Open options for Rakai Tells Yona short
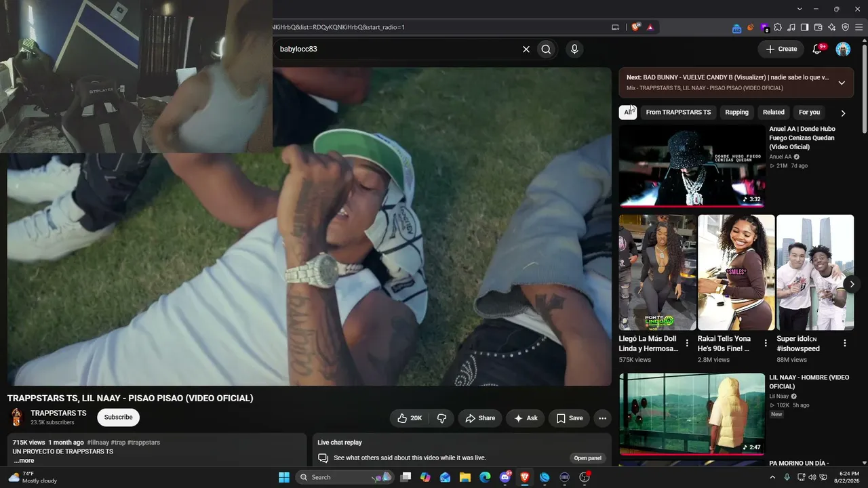868x488 pixels. [x=766, y=343]
